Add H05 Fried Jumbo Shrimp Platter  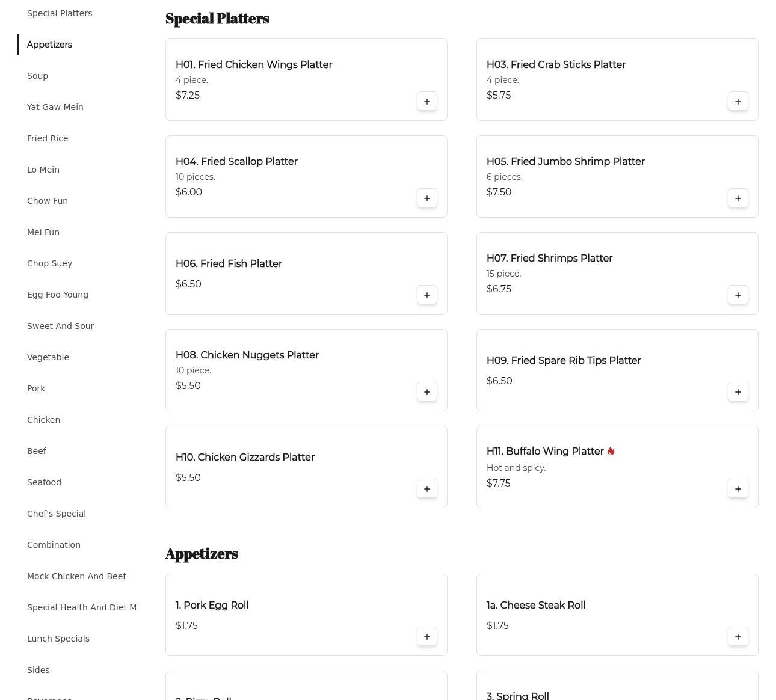(x=738, y=198)
